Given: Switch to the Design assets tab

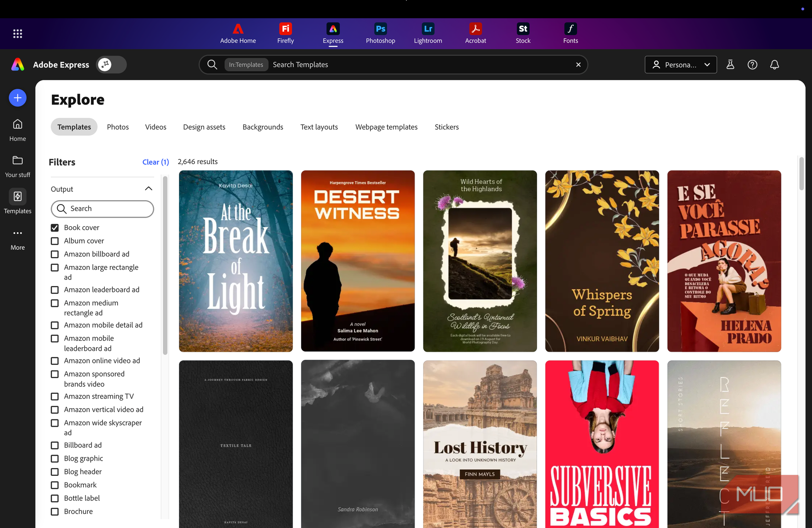Looking at the screenshot, I should click(204, 127).
